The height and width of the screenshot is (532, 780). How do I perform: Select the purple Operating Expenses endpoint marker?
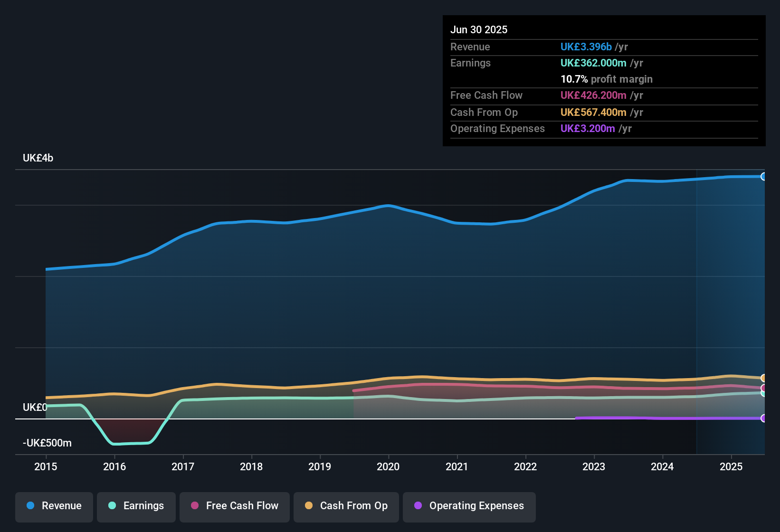click(764, 418)
